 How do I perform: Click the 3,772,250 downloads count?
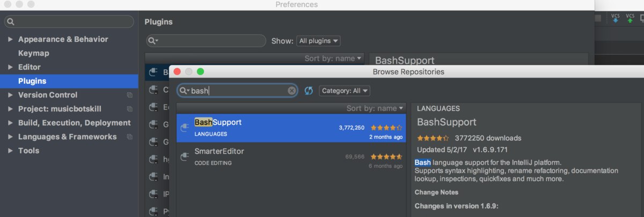[352, 128]
